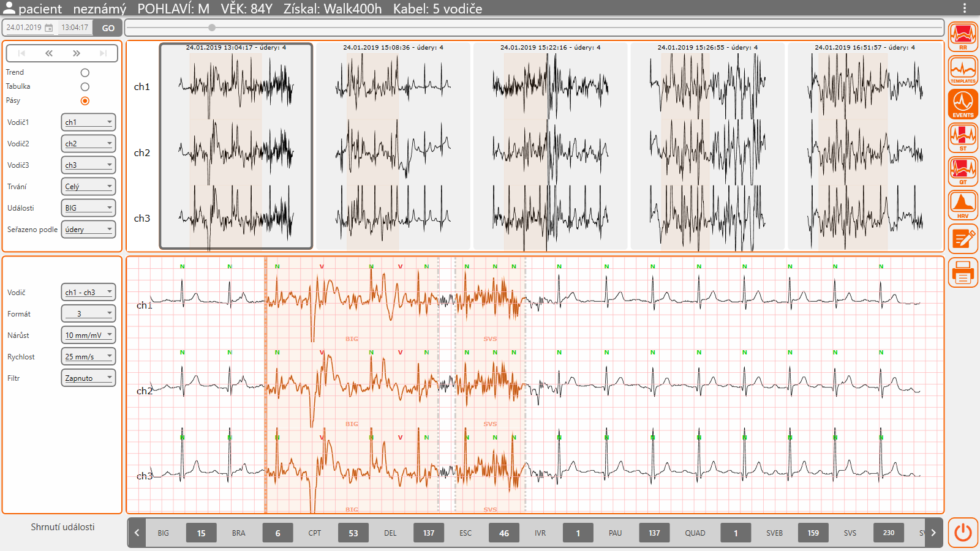Open the Formát dropdown

coord(88,314)
